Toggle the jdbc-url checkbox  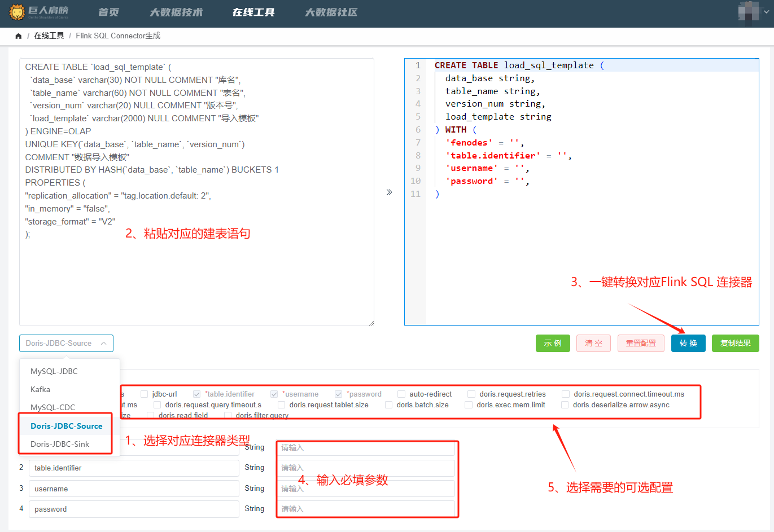145,394
